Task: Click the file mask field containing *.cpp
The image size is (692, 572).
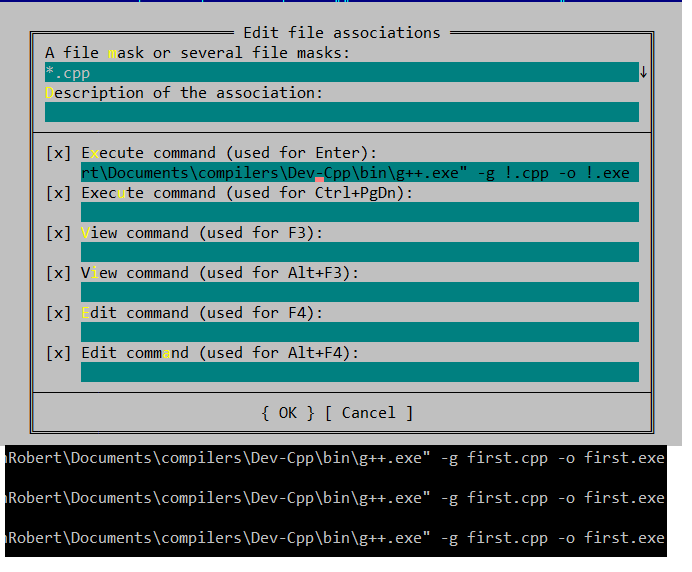Action: click(340, 72)
